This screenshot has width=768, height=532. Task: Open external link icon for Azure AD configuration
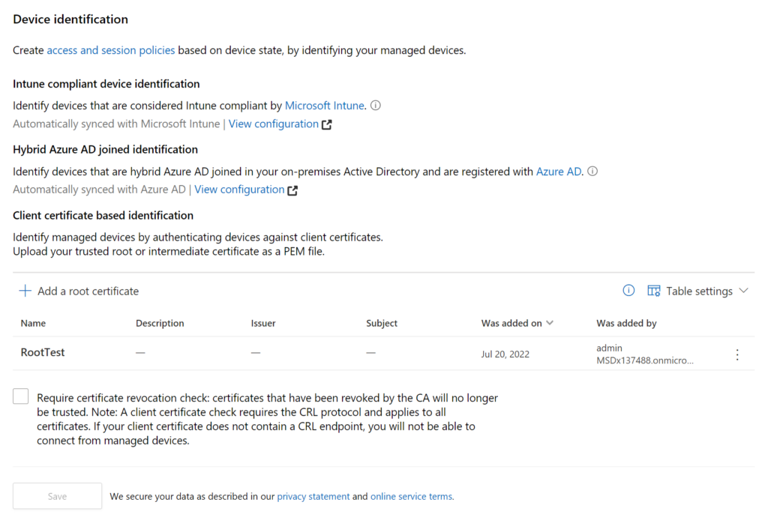(x=292, y=190)
